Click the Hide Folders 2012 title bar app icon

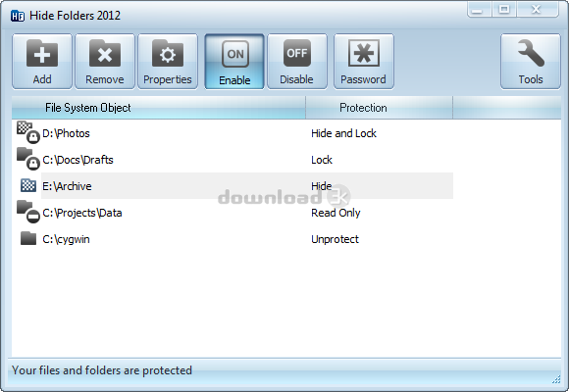(x=18, y=16)
